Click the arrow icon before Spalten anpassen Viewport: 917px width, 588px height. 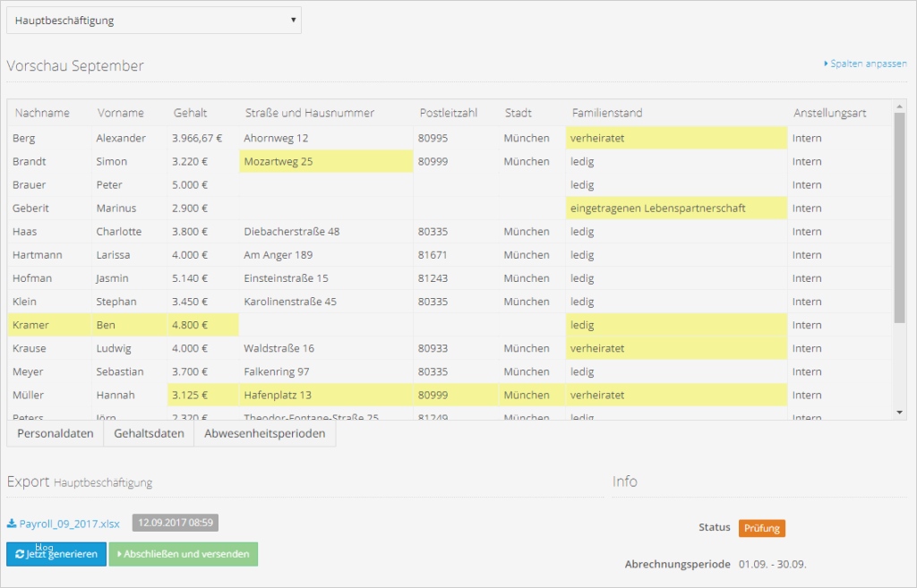click(826, 64)
